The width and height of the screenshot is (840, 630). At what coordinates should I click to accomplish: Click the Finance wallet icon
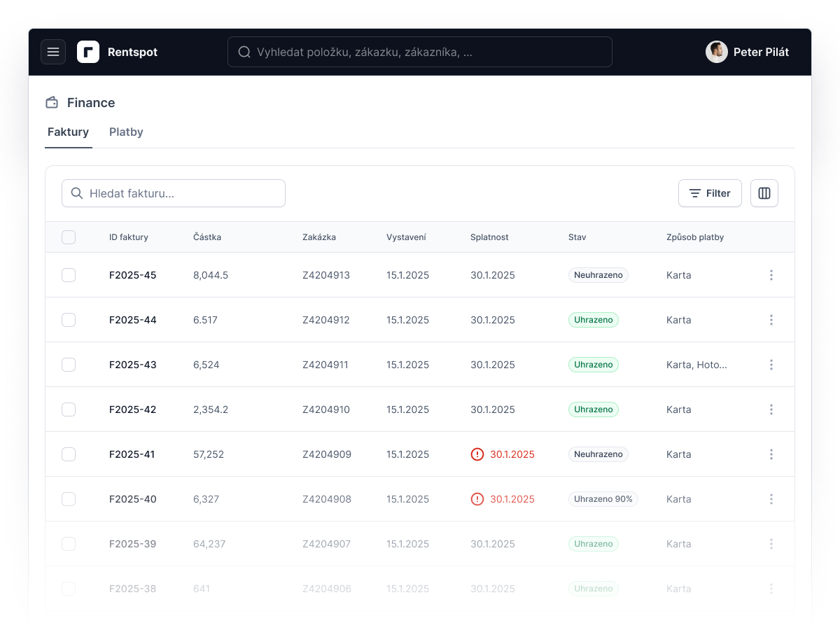(x=52, y=103)
